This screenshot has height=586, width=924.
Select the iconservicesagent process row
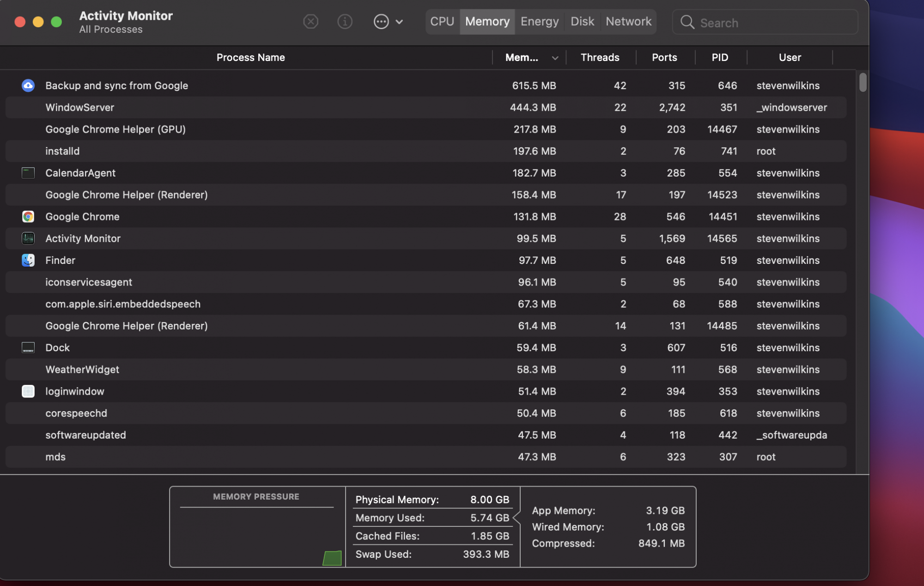pos(426,282)
